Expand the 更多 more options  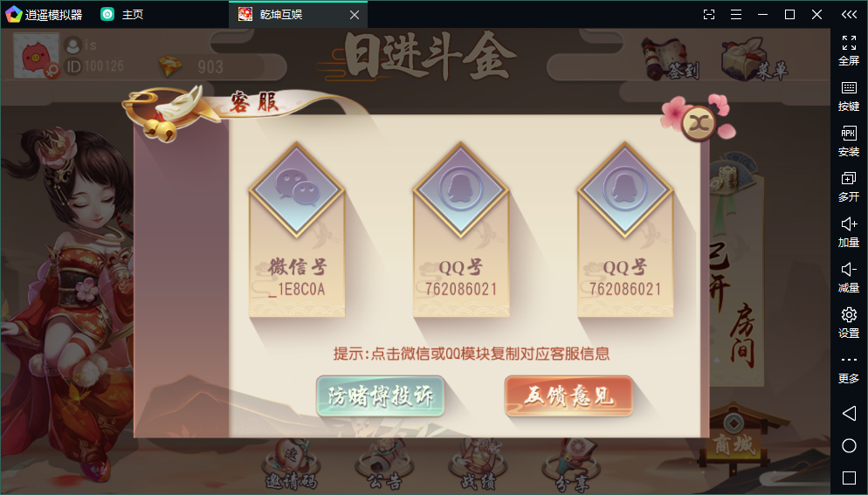click(x=849, y=369)
